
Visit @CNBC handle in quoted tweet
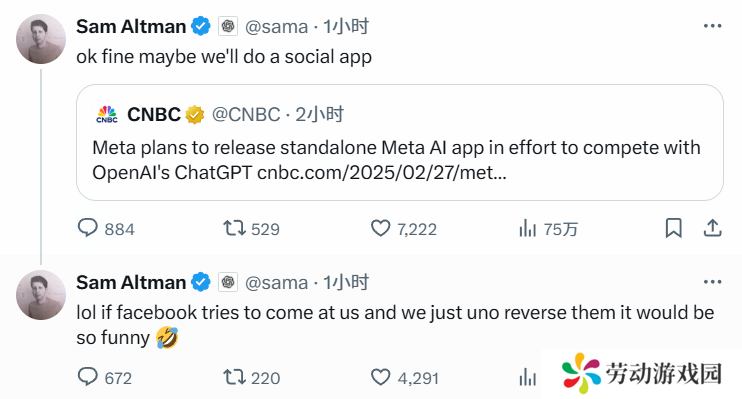pyautogui.click(x=246, y=115)
